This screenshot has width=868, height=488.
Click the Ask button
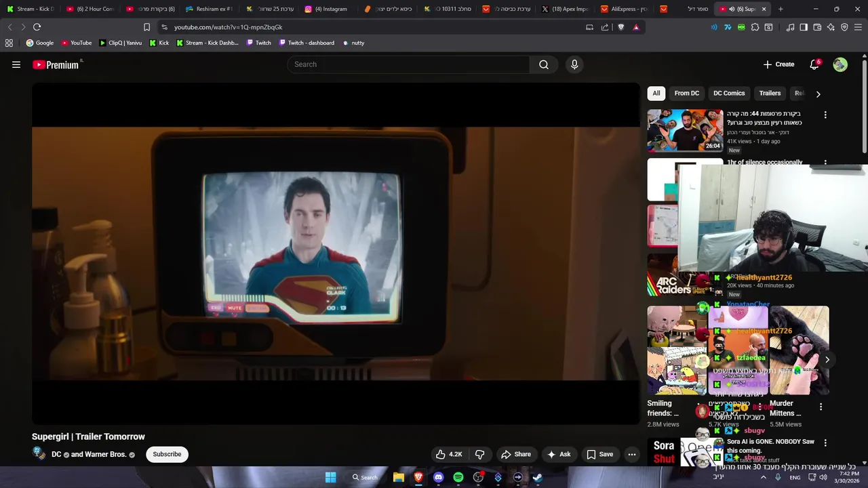click(559, 454)
